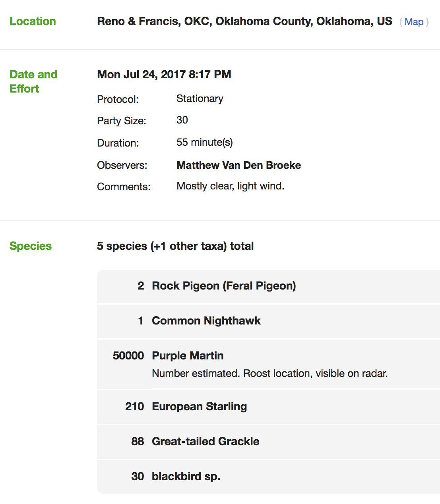The width and height of the screenshot is (440, 504).
Task: Select the Purple Martin species row
Action: pyautogui.click(x=187, y=356)
